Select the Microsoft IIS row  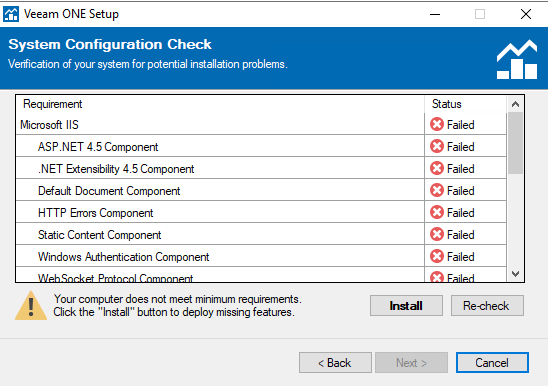(x=261, y=124)
